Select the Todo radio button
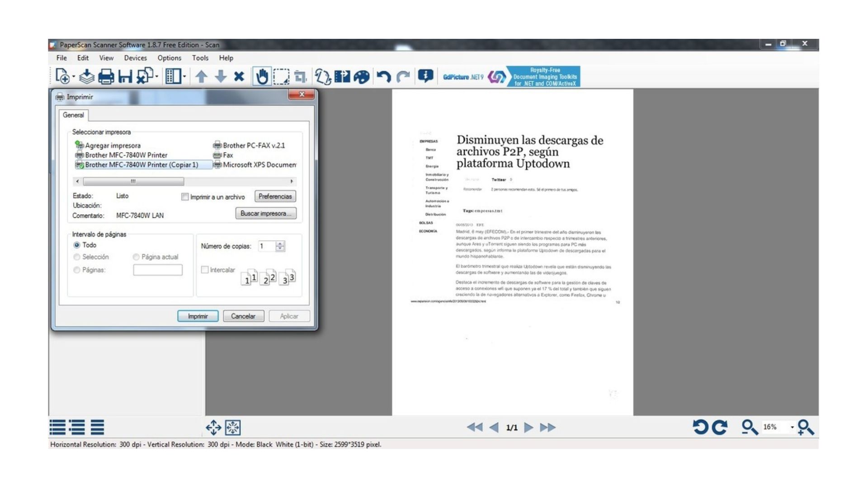The width and height of the screenshot is (868, 488). point(77,245)
